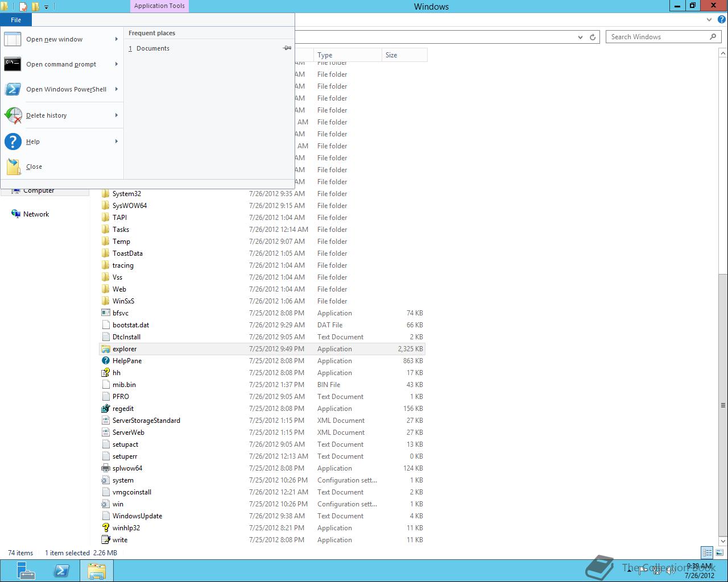Viewport: 728px width, 582px height.
Task: Select bootstat.dat file
Action: point(131,325)
